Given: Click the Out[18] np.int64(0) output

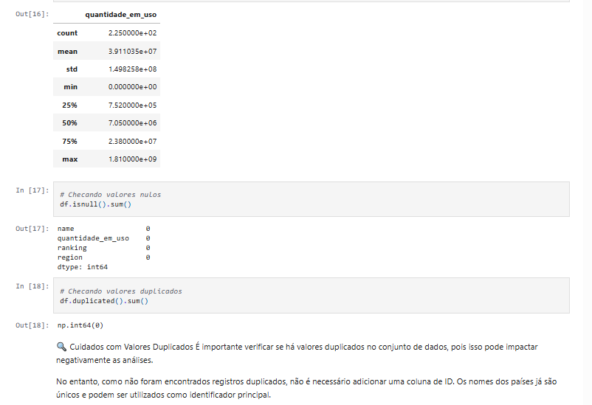Looking at the screenshot, I should (80, 325).
